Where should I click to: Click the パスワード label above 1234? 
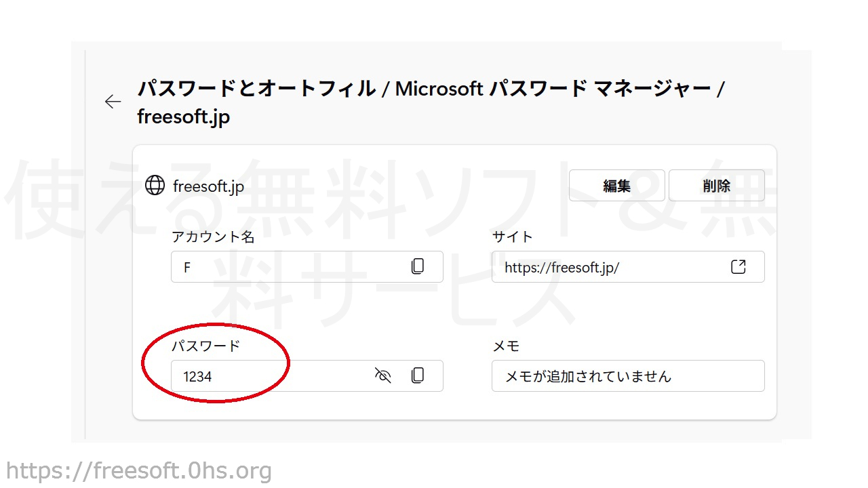(205, 346)
